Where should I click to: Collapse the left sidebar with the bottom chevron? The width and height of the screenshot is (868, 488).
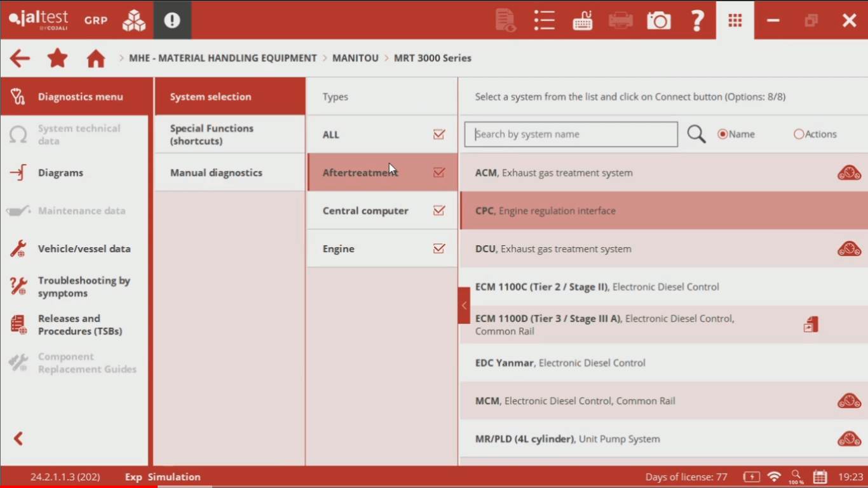tap(18, 438)
